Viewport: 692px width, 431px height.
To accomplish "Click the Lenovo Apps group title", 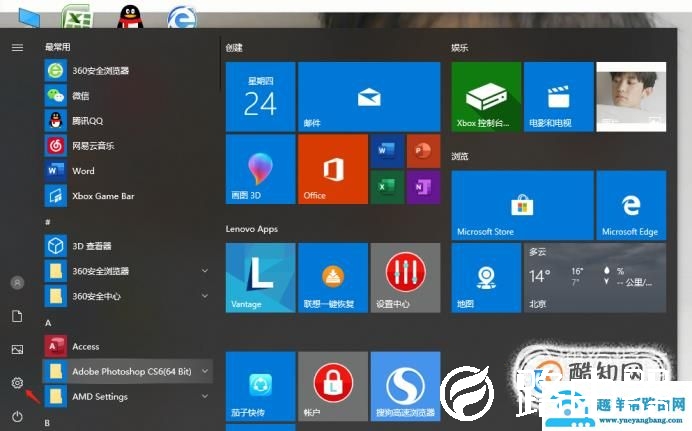I will [252, 229].
